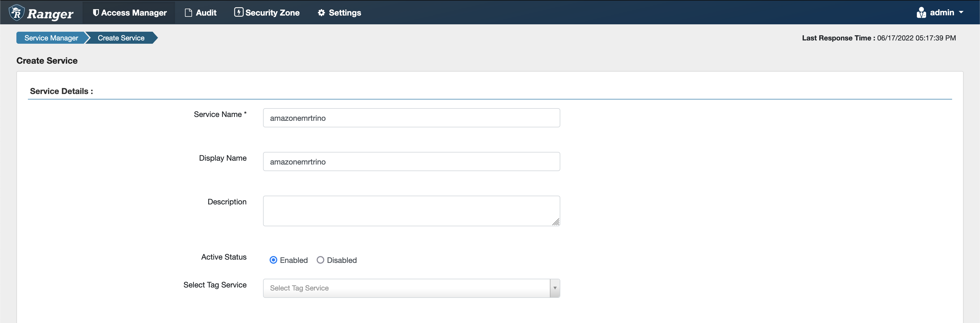Expand the Select Tag Service dropdown
This screenshot has height=323, width=980.
point(553,288)
